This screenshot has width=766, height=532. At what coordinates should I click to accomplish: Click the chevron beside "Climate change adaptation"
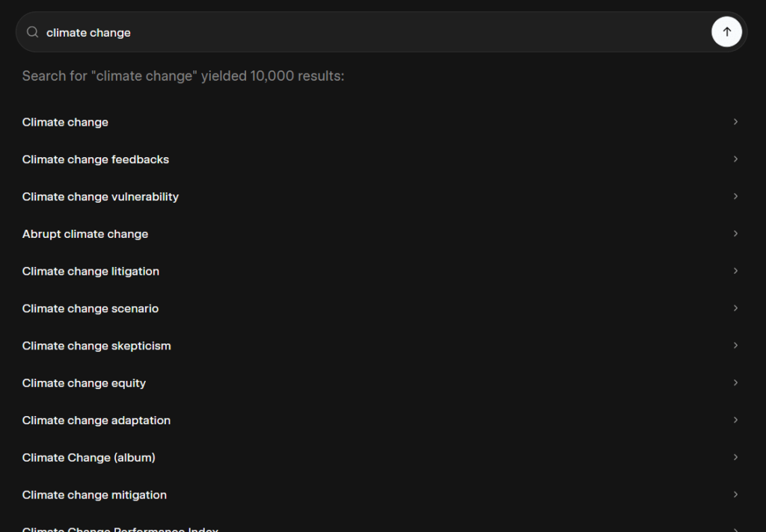[735, 420]
